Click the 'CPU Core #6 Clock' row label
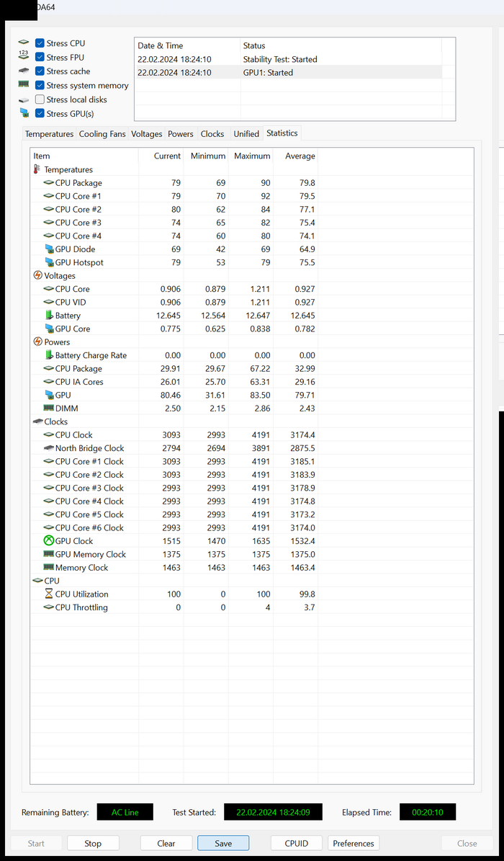This screenshot has width=504, height=861. click(89, 527)
